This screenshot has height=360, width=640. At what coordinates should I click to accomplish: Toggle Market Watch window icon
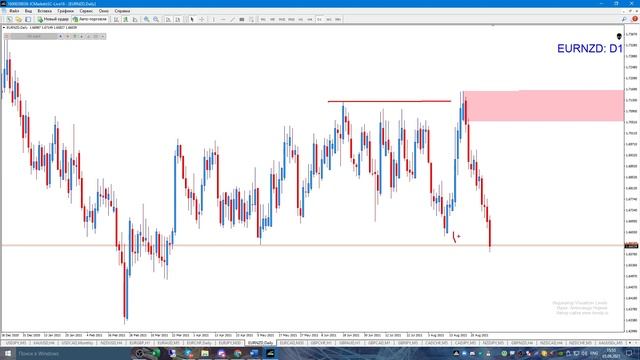click(28, 19)
